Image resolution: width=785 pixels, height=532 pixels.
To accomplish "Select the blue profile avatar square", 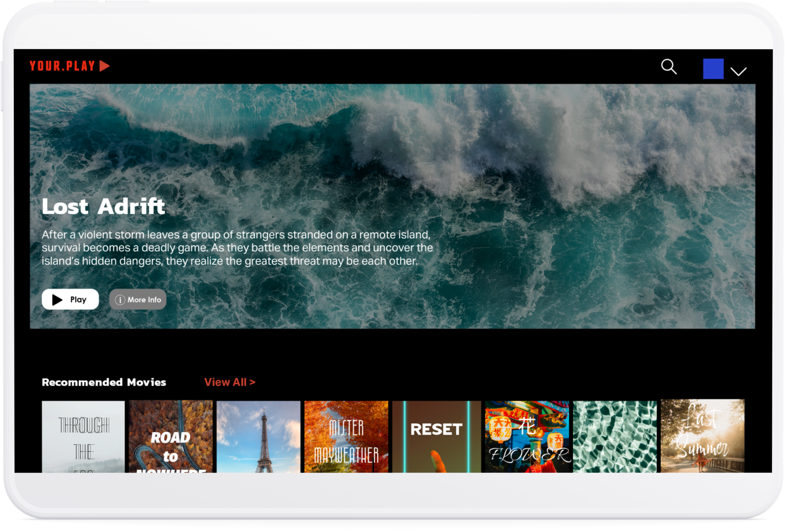I will pos(713,69).
